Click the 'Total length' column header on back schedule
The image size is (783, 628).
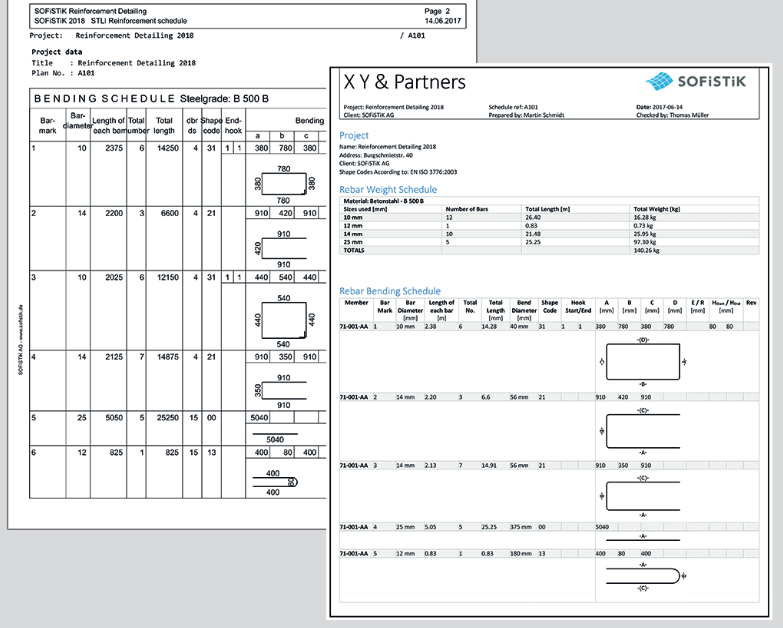tap(164, 126)
